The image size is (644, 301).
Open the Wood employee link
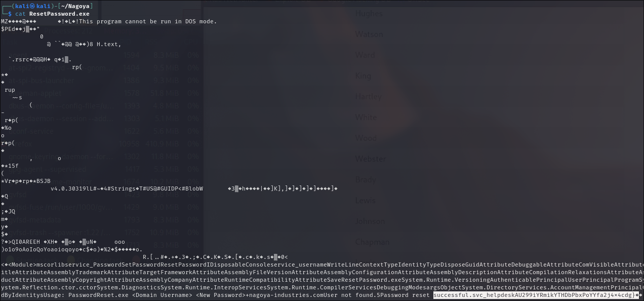(x=366, y=138)
